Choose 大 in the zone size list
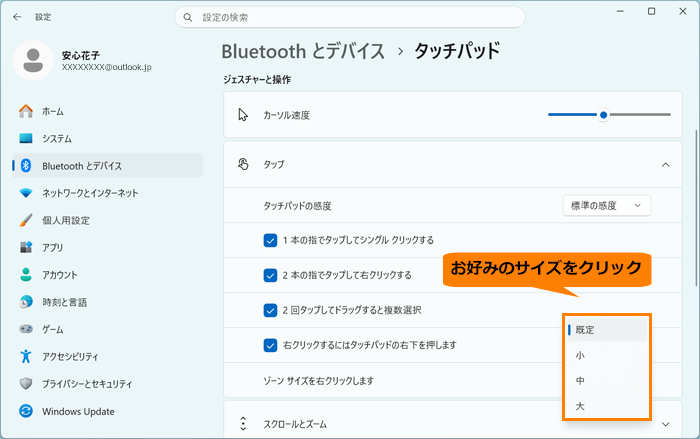 [607, 406]
